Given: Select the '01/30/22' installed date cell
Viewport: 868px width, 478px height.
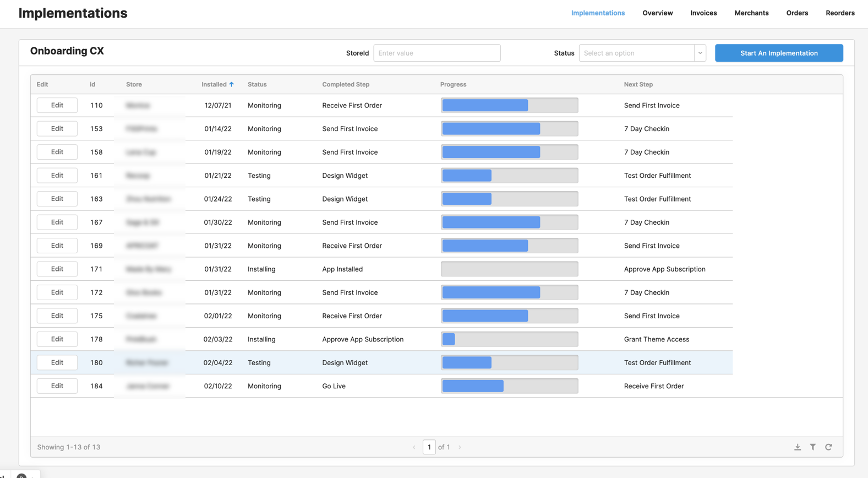Looking at the screenshot, I should click(218, 222).
